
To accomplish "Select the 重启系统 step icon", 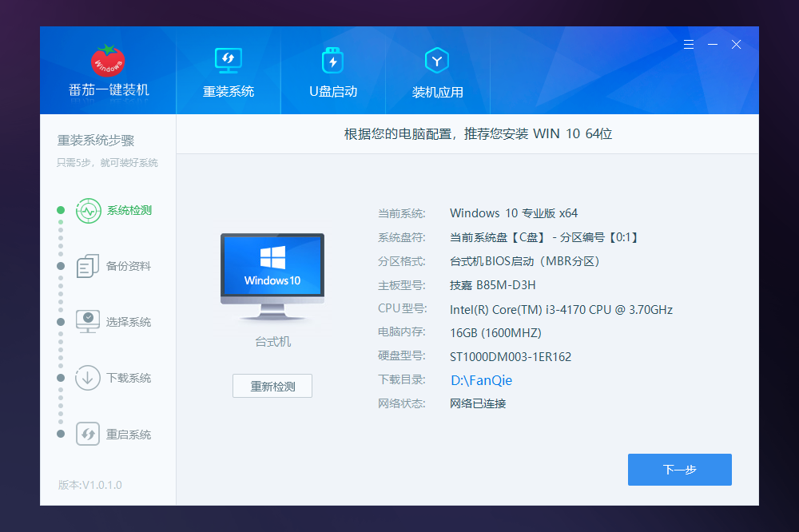I will click(88, 434).
